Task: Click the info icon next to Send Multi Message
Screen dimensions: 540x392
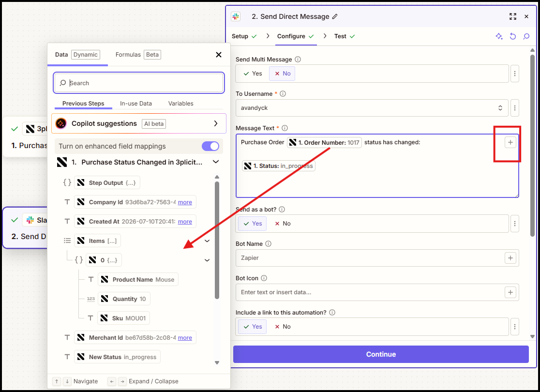Action: tap(298, 59)
